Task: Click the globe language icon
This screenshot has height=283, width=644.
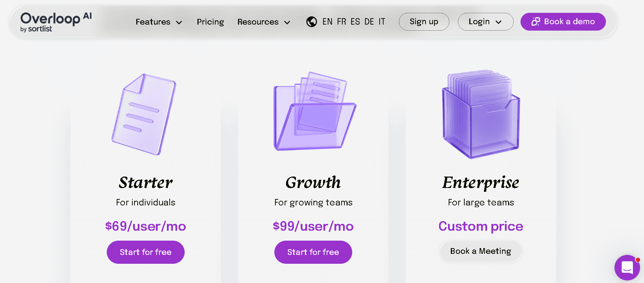Action: click(x=312, y=22)
